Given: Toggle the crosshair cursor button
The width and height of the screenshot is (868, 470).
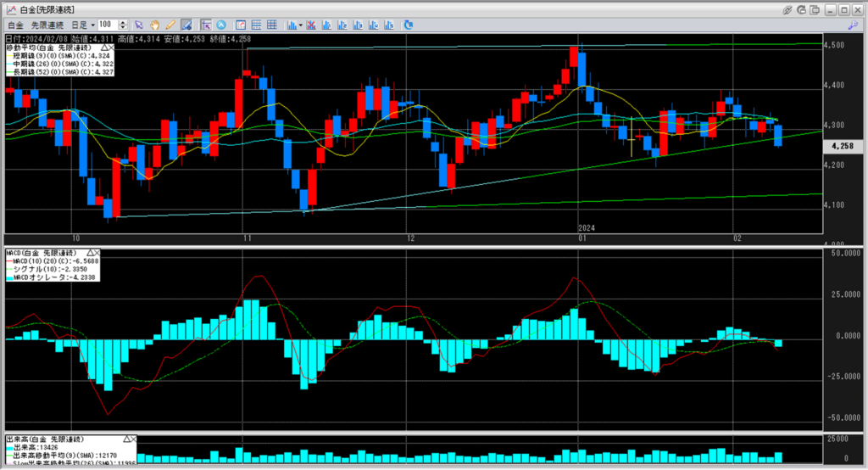Looking at the screenshot, I should 206,25.
